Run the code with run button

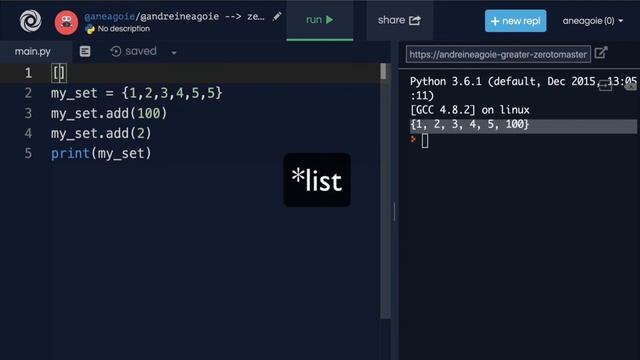point(320,20)
